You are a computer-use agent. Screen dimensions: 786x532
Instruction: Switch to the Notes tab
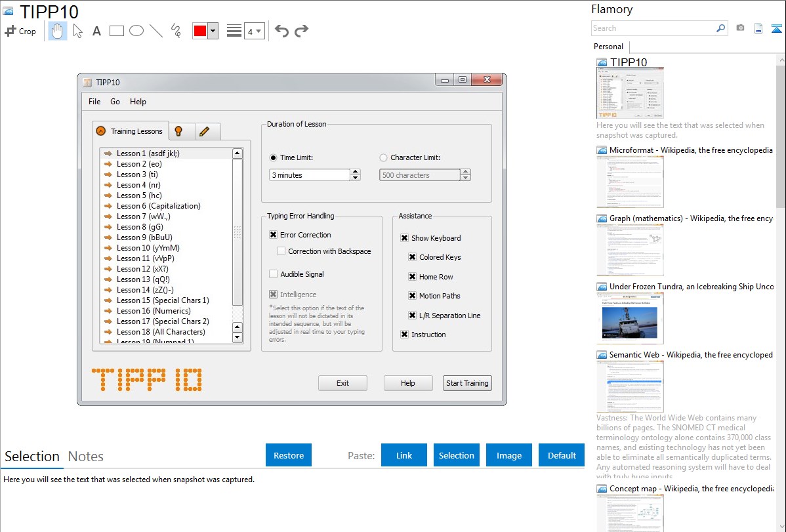point(85,457)
